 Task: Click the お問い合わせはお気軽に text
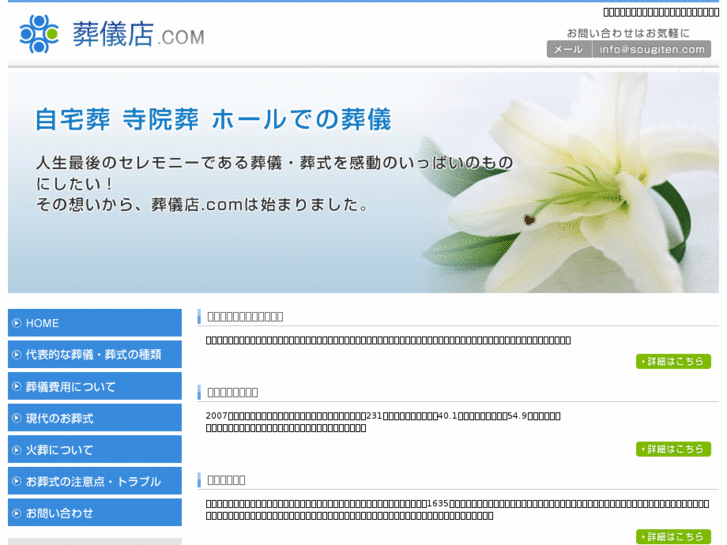[x=628, y=33]
